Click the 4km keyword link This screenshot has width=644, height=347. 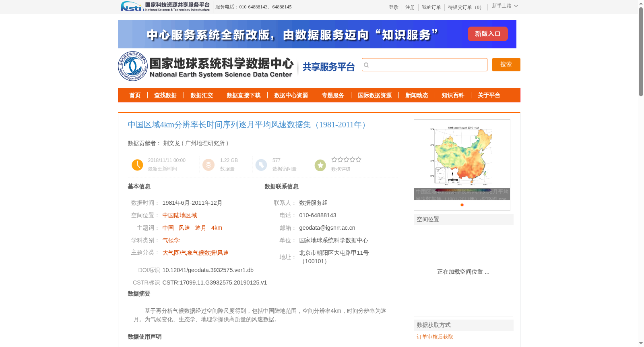click(217, 228)
